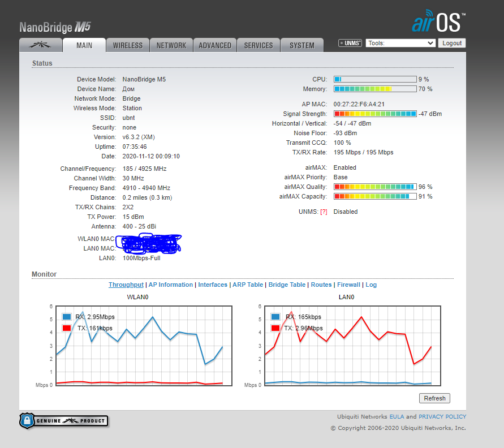The image size is (504, 448).
Task: Switch to the SYSTEM tab
Action: pos(302,45)
